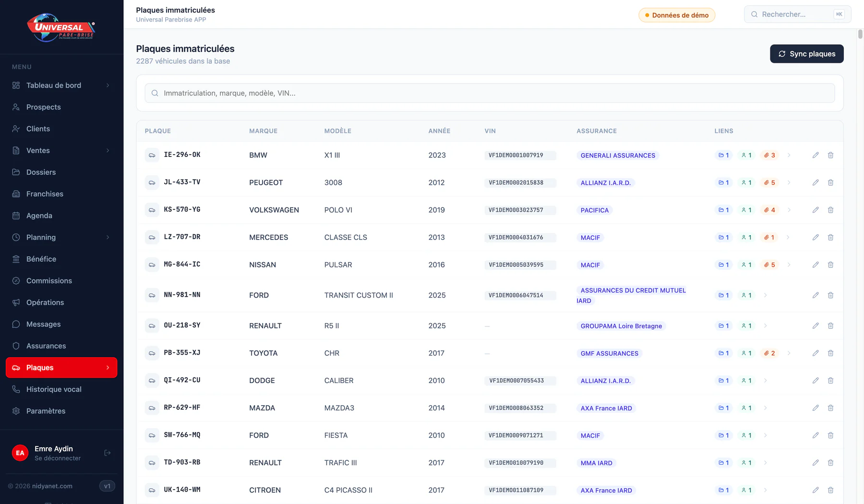Click the EA user avatar
The width and height of the screenshot is (864, 504).
(20, 453)
